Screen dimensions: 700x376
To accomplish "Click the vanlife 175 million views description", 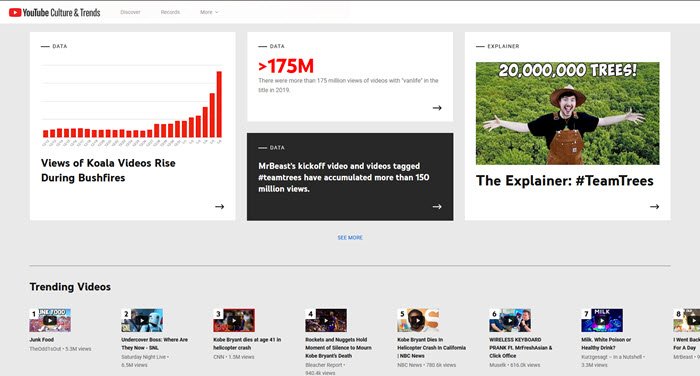I will [348, 85].
